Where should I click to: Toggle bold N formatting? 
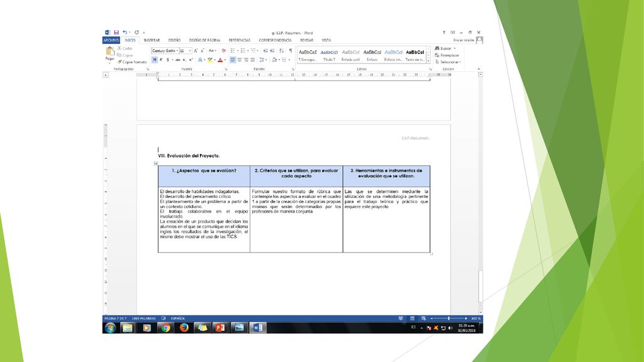coord(155,60)
